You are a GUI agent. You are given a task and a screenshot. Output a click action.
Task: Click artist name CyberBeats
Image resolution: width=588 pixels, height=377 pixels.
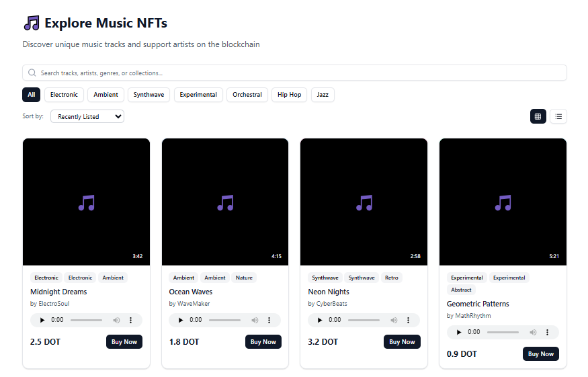[x=332, y=304]
